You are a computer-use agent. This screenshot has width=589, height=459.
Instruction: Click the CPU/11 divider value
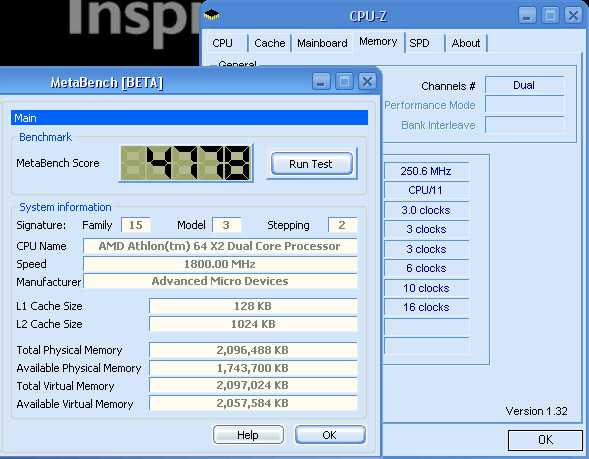(x=426, y=190)
